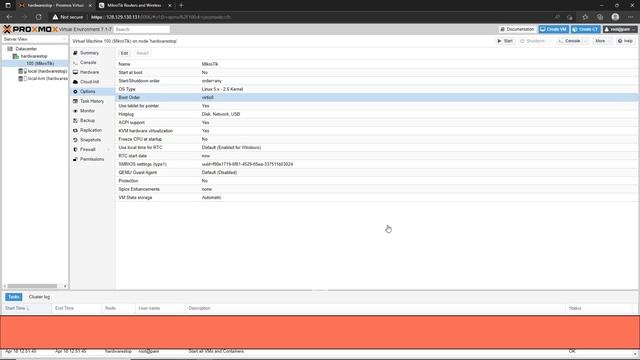This screenshot has height=360, width=640.
Task: Click the Not secure warning icon
Action: 55,17
